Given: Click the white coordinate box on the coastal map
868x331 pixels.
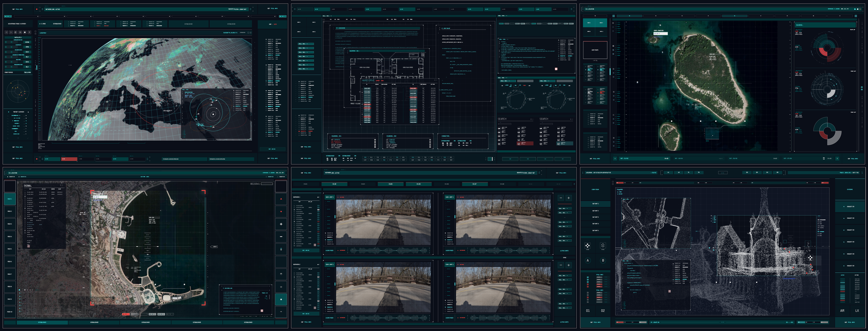Looking at the screenshot, I should 100,197.
